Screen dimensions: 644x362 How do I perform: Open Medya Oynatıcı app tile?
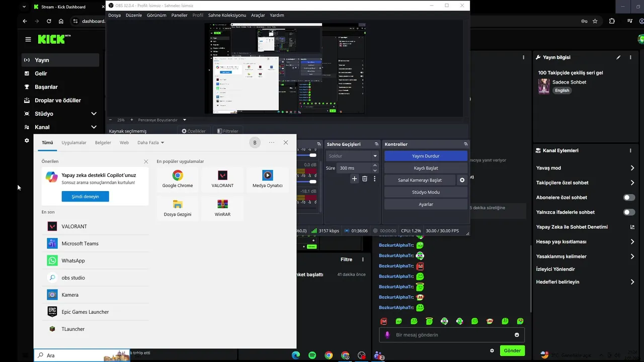[x=267, y=179]
